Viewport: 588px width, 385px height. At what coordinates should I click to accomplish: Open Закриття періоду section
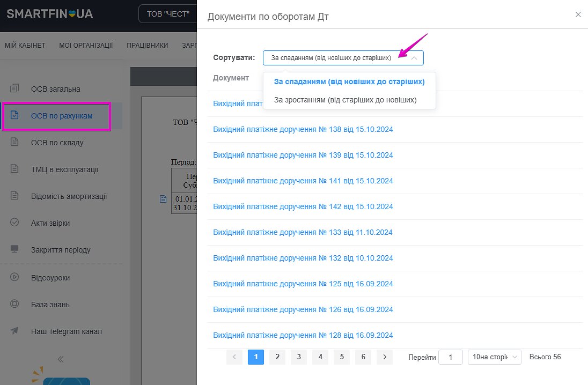61,250
